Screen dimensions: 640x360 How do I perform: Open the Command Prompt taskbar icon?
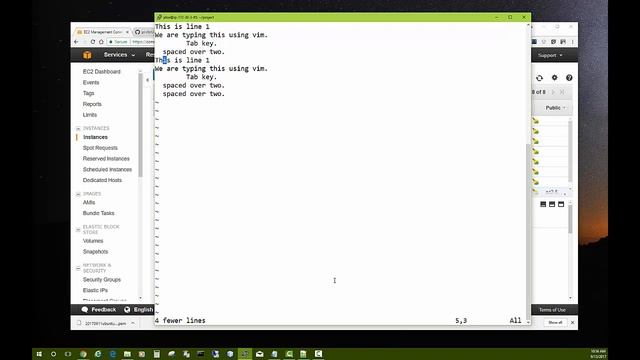pos(200,354)
